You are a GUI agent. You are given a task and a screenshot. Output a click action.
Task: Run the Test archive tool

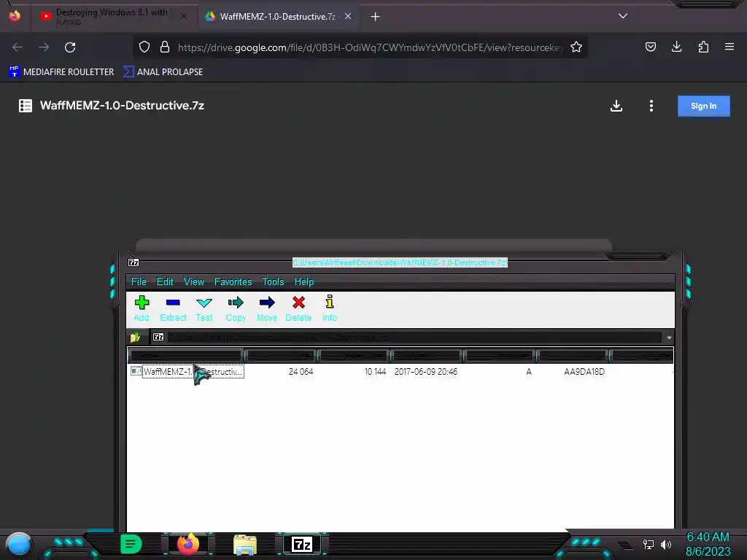[x=204, y=308]
